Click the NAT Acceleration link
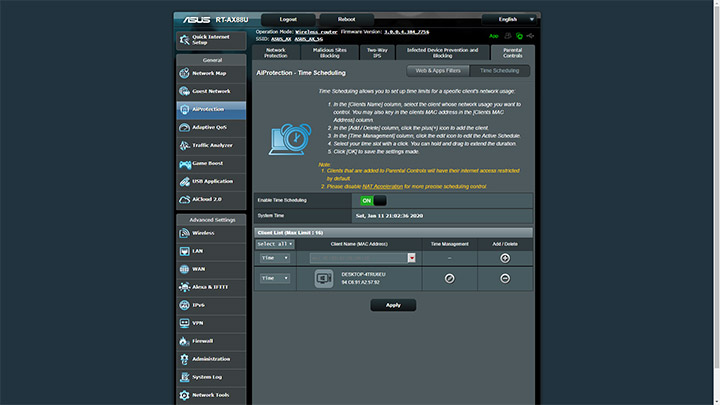 point(382,186)
